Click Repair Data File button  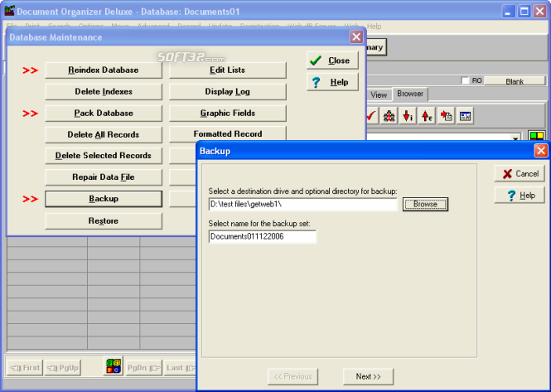(104, 177)
